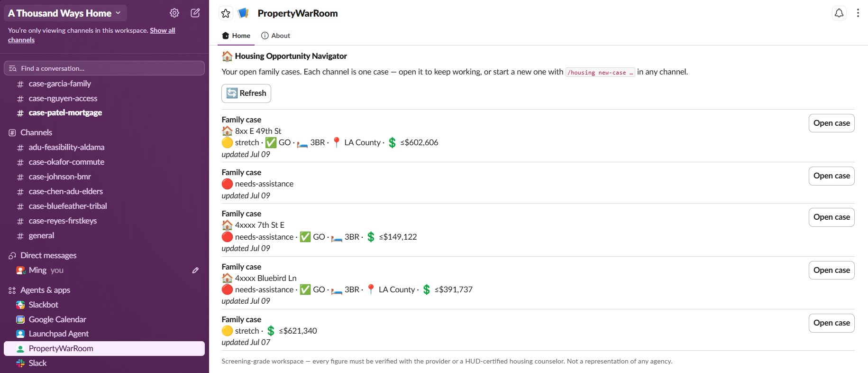868x373 pixels.
Task: Click the Refresh button
Action: coord(246,93)
